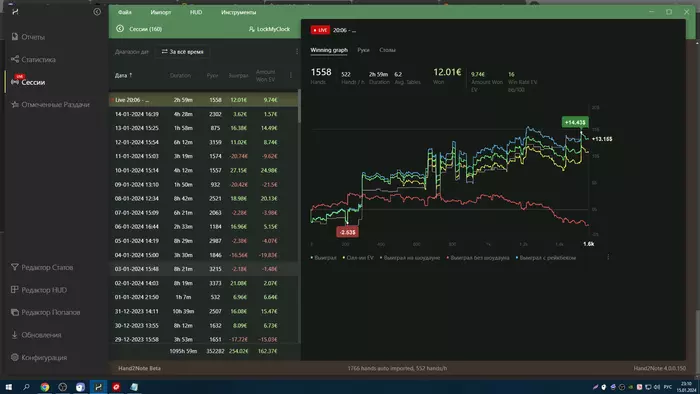
Task: Open Windows taskbar search
Action: point(26,387)
